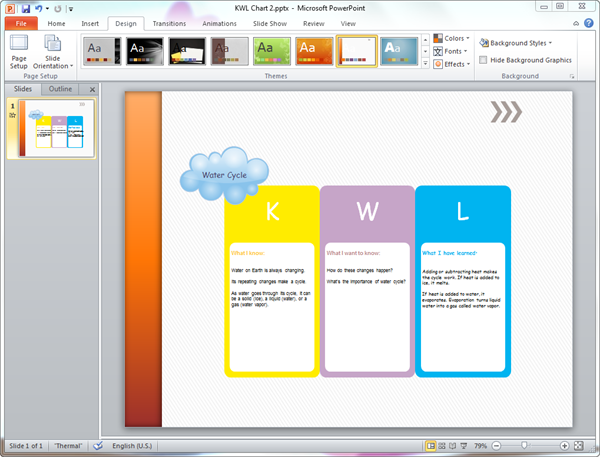Apply the green theme thumbnail
This screenshot has height=457, width=600.
(272, 50)
